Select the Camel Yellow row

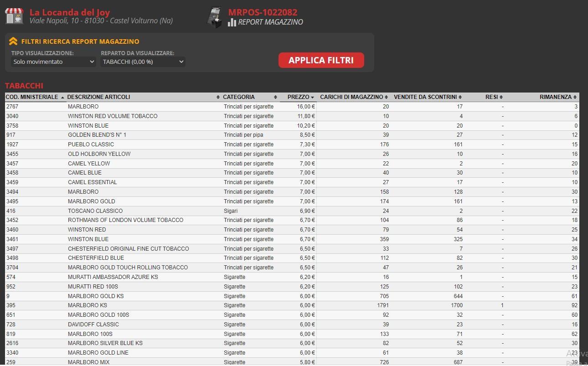292,164
